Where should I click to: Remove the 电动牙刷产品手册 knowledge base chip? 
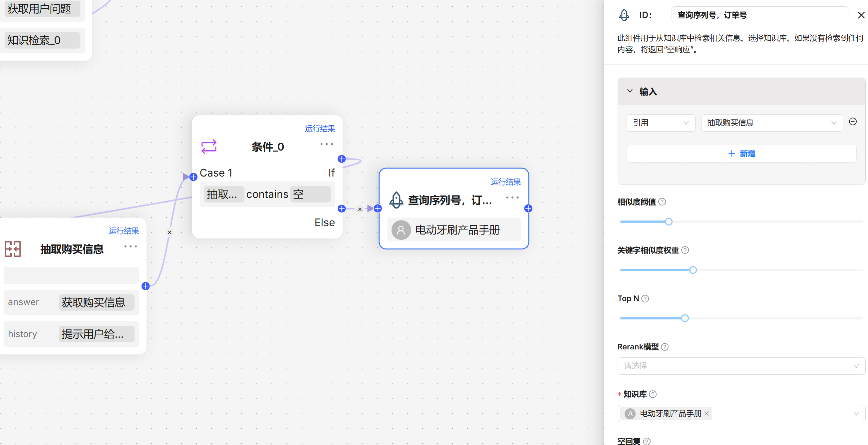click(706, 413)
